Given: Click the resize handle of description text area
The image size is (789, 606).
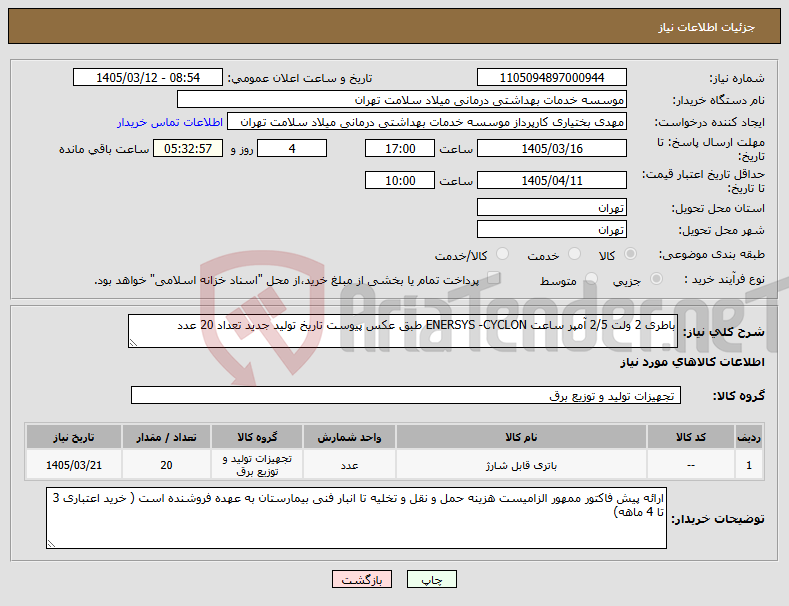Looking at the screenshot, I should (133, 343).
